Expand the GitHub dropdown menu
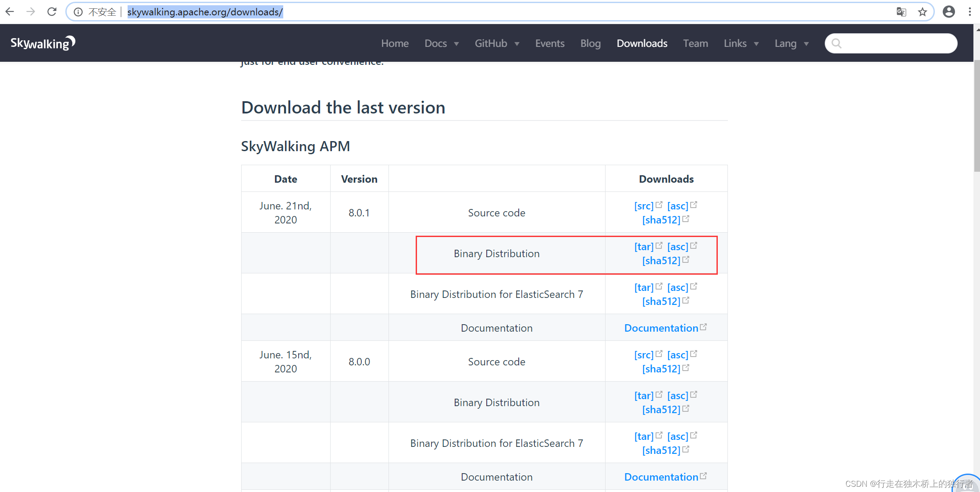 (x=497, y=43)
